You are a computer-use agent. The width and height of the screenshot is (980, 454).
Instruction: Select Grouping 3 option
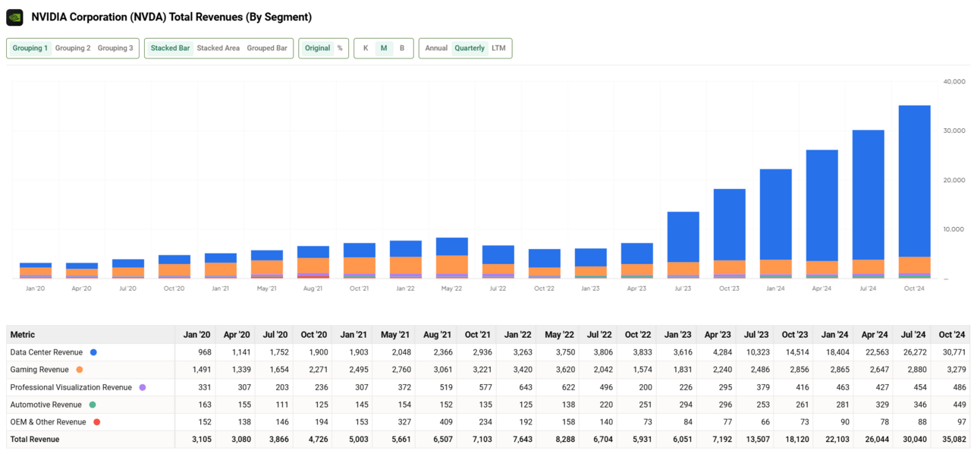coord(115,48)
